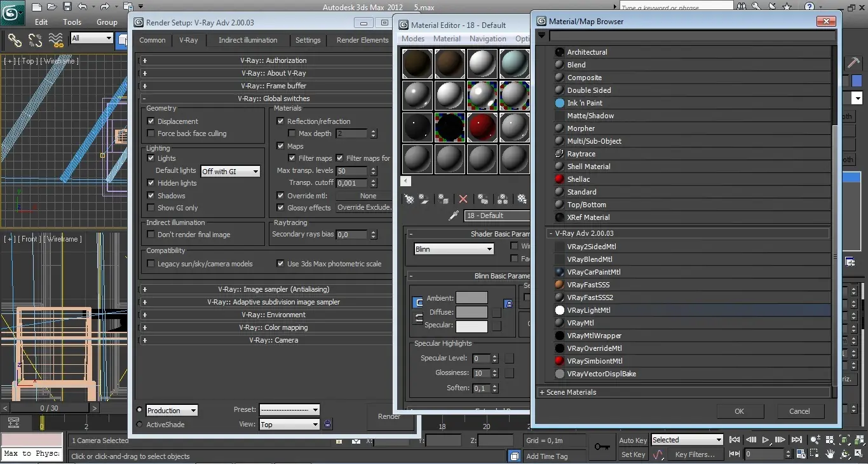The height and width of the screenshot is (464, 868).
Task: Expand V-Ray:: Image sampler (Antialiasing) rollout
Action: click(x=267, y=289)
